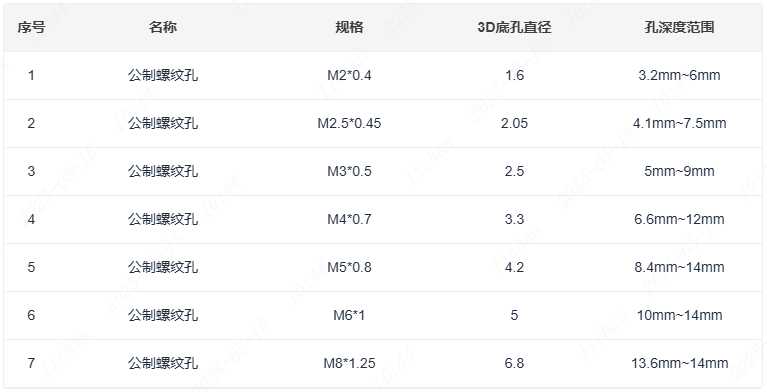Click the 孔深度范围 column header
767x392 pixels.
[x=679, y=27]
